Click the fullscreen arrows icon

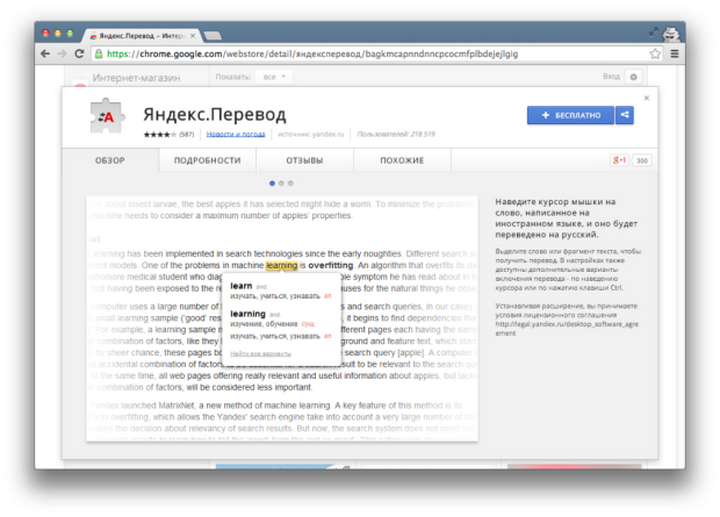point(653,32)
